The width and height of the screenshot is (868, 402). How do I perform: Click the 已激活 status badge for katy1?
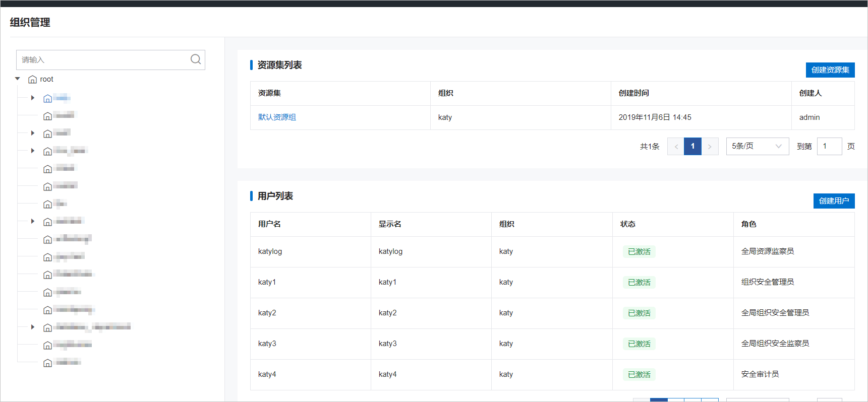point(639,282)
